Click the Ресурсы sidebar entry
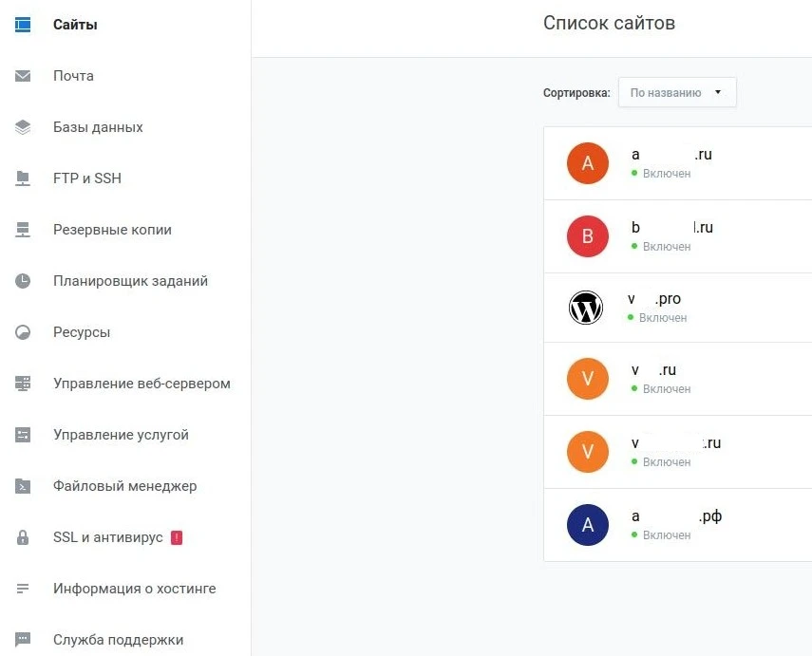This screenshot has height=656, width=812. tap(24, 331)
